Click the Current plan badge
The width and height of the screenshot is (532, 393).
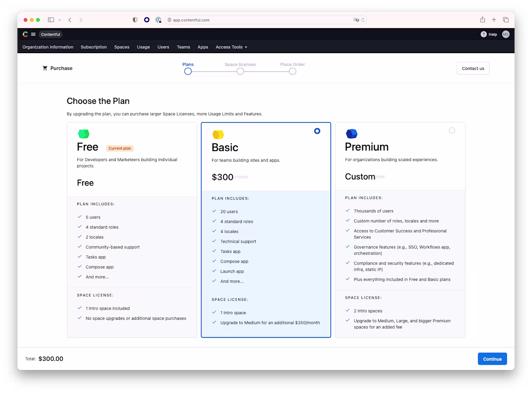pyautogui.click(x=120, y=148)
